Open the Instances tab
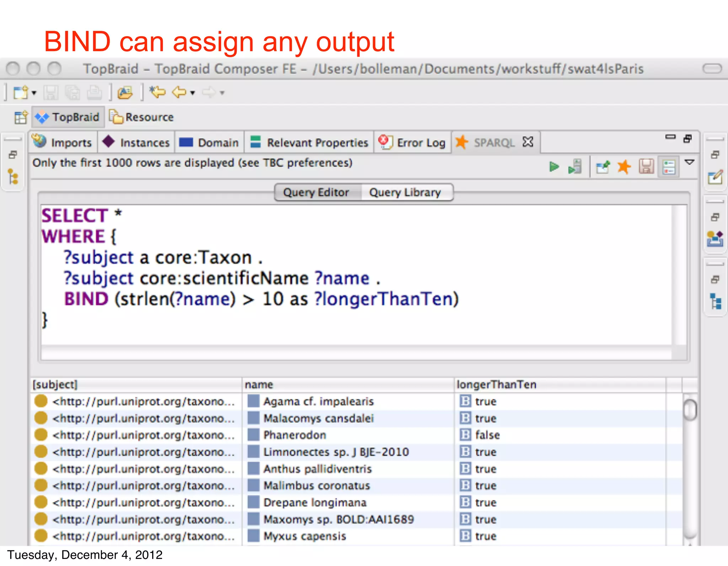This screenshot has height=566, width=728. [136, 142]
